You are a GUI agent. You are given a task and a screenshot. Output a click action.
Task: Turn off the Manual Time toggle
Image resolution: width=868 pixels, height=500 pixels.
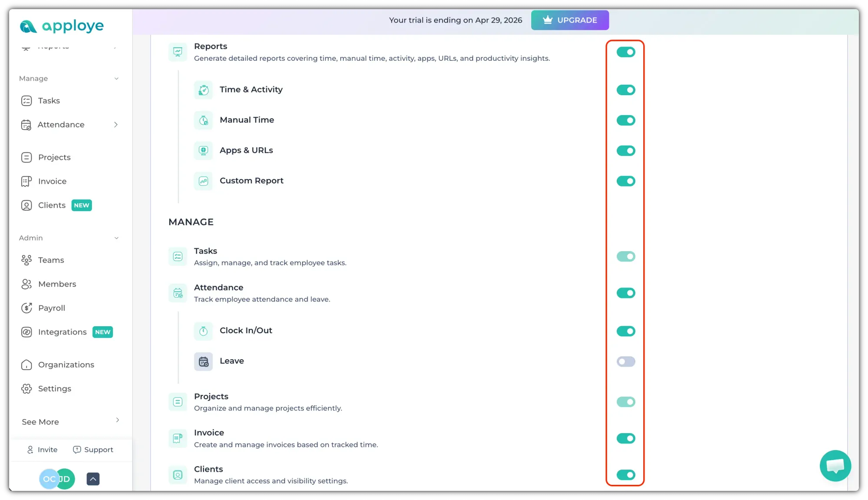(x=625, y=120)
